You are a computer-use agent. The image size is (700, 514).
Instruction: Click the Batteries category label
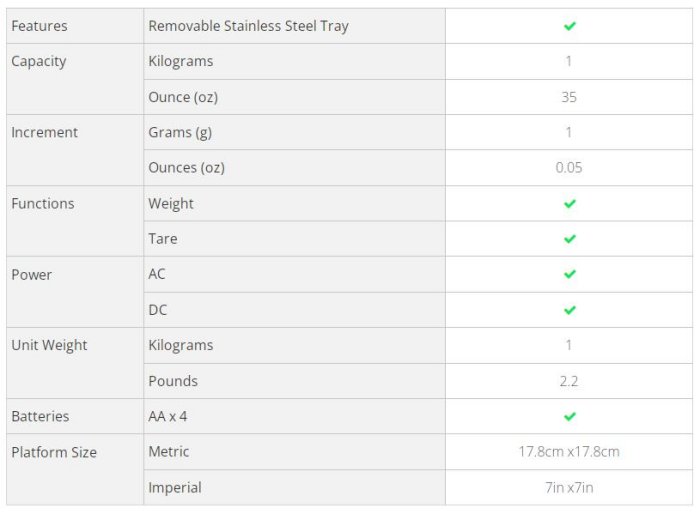[x=40, y=416]
